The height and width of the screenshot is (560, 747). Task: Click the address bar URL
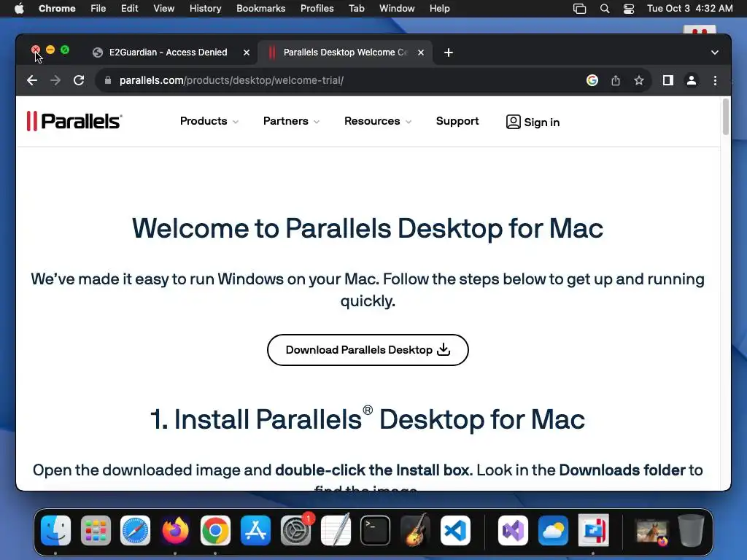[231, 80]
